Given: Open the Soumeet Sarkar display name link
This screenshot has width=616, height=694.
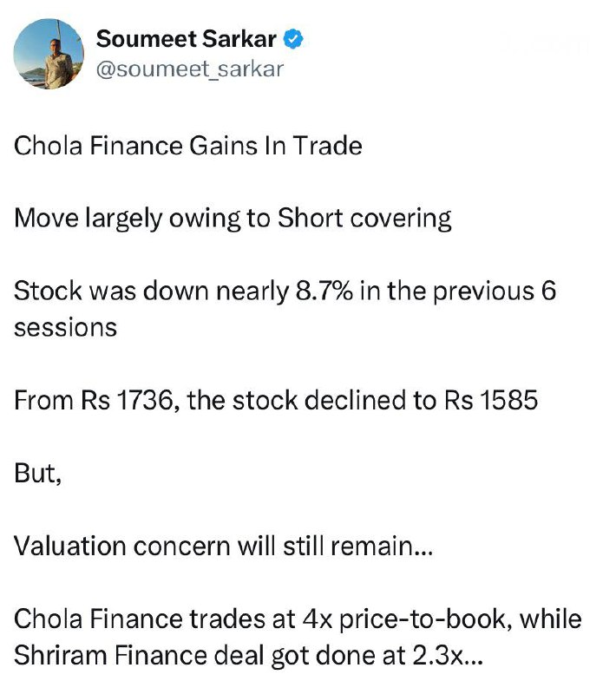Looking at the screenshot, I should 188,39.
